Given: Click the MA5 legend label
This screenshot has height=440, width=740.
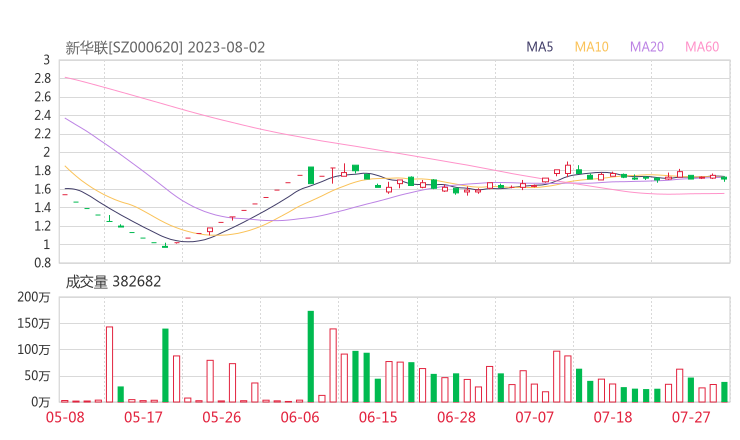Looking at the screenshot, I should pyautogui.click(x=539, y=47).
